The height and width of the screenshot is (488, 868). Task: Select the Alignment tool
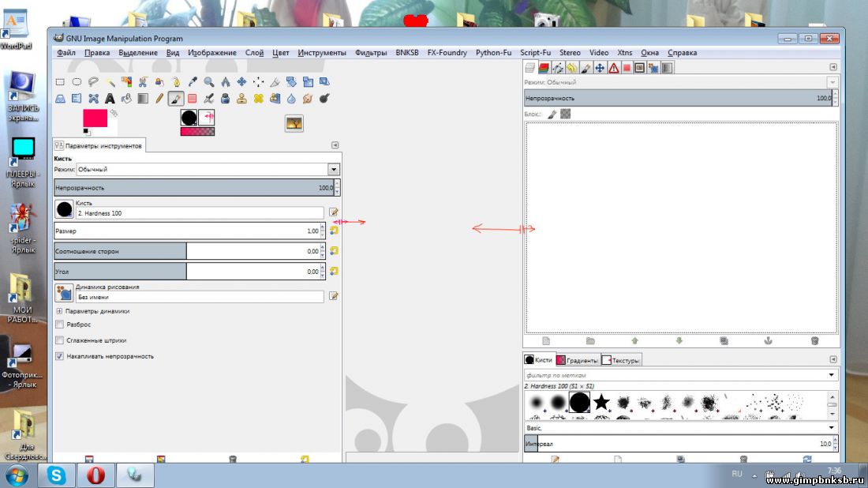(x=259, y=82)
